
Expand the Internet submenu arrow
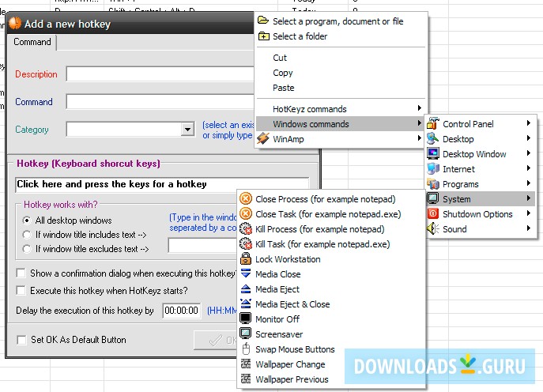pos(529,168)
